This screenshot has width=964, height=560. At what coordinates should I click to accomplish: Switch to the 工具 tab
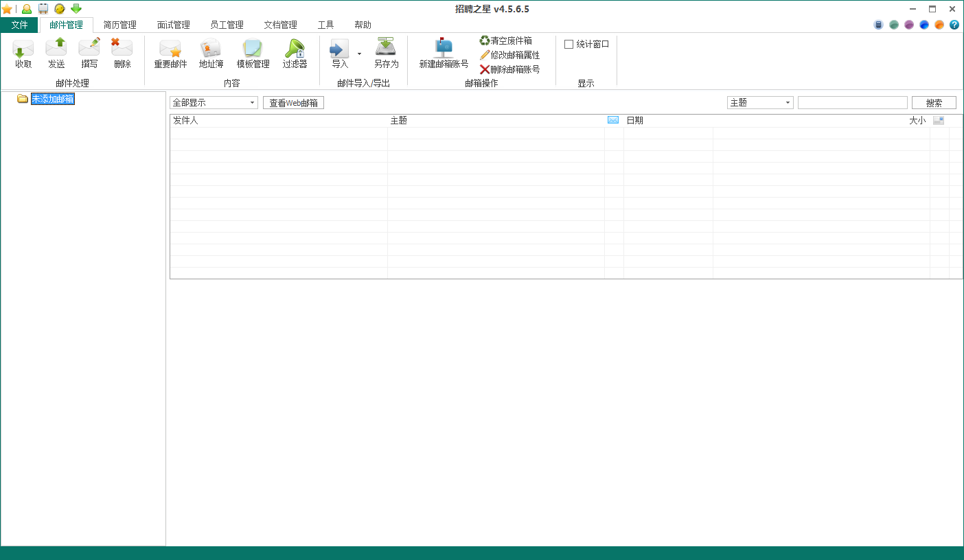[326, 25]
